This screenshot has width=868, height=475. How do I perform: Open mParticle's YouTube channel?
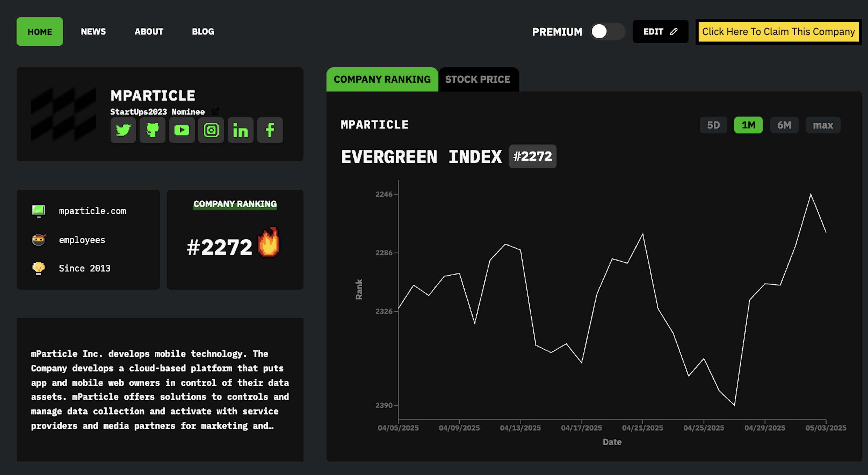pyautogui.click(x=182, y=130)
